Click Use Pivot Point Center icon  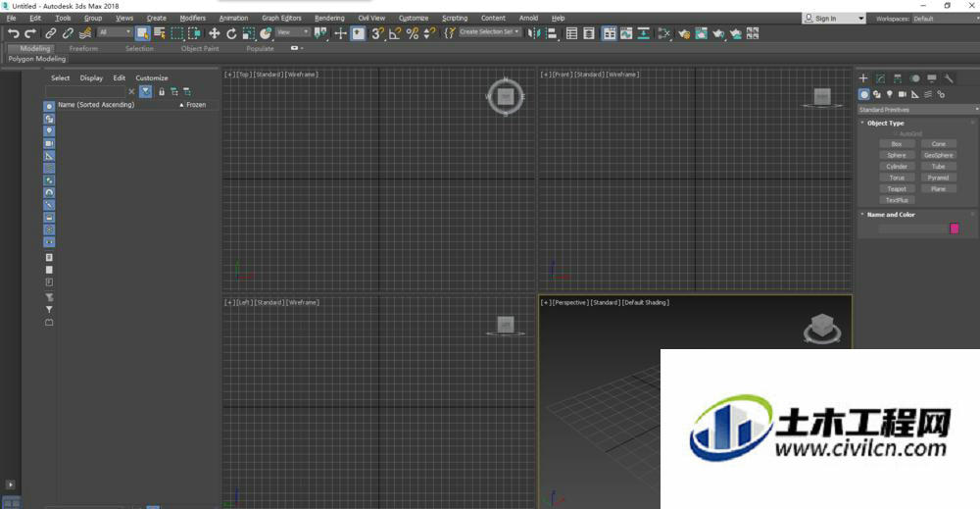point(320,33)
